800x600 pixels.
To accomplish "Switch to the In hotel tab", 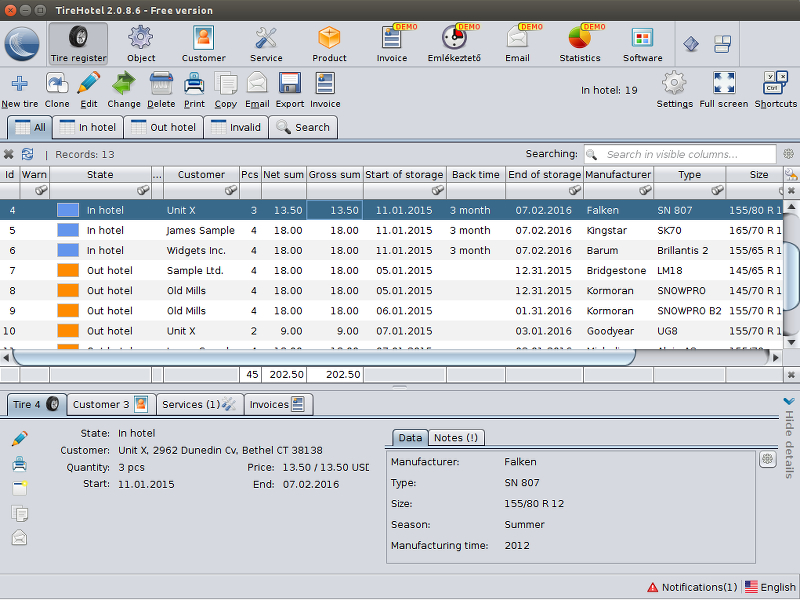I will [88, 127].
